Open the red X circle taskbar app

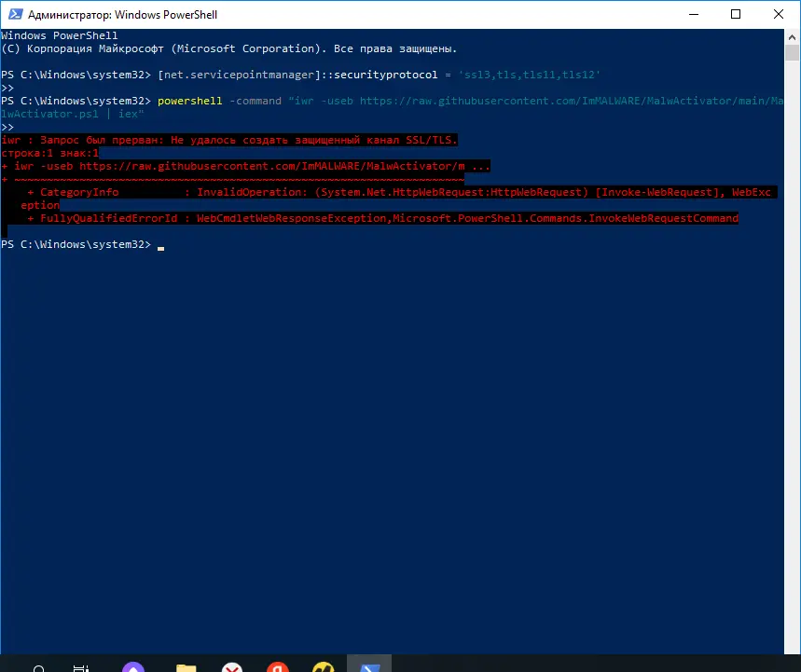232,667
